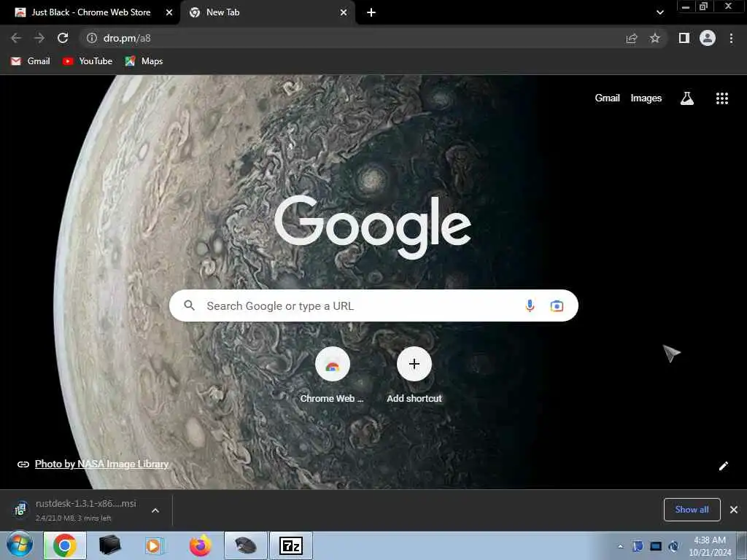747x560 pixels.
Task: Open the Windows Start menu
Action: [x=20, y=545]
